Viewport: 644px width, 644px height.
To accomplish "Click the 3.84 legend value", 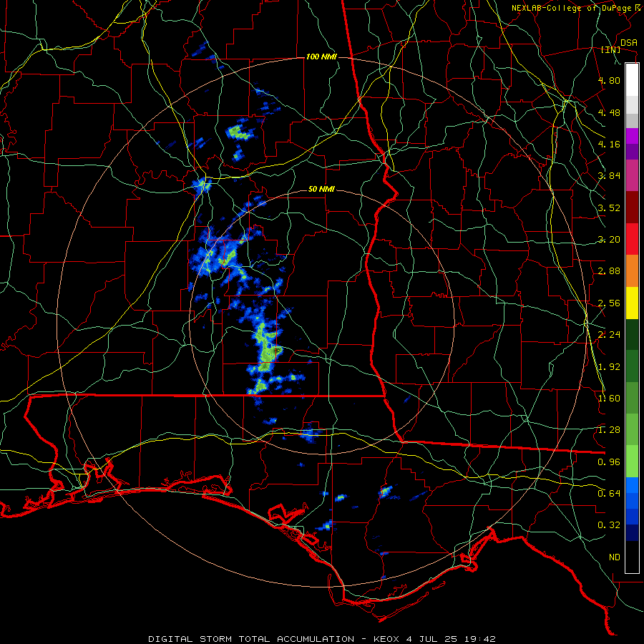I will point(609,176).
